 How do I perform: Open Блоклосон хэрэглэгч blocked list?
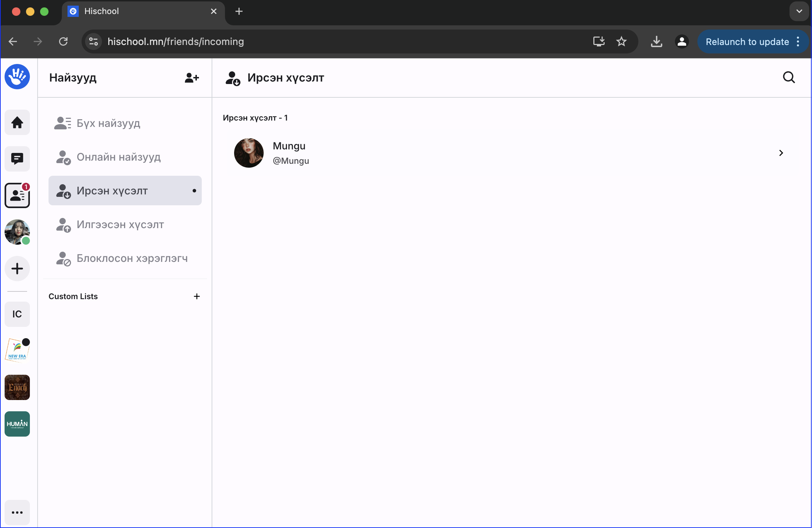[132, 258]
